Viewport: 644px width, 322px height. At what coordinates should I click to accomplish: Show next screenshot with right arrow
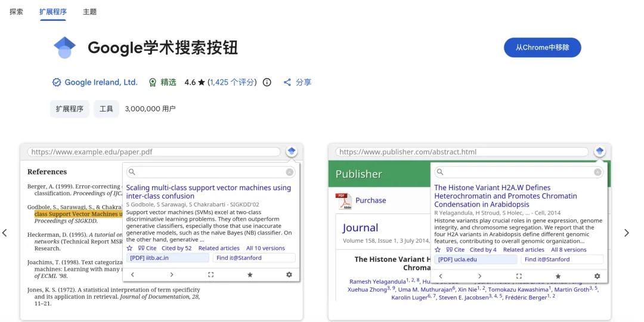click(626, 233)
